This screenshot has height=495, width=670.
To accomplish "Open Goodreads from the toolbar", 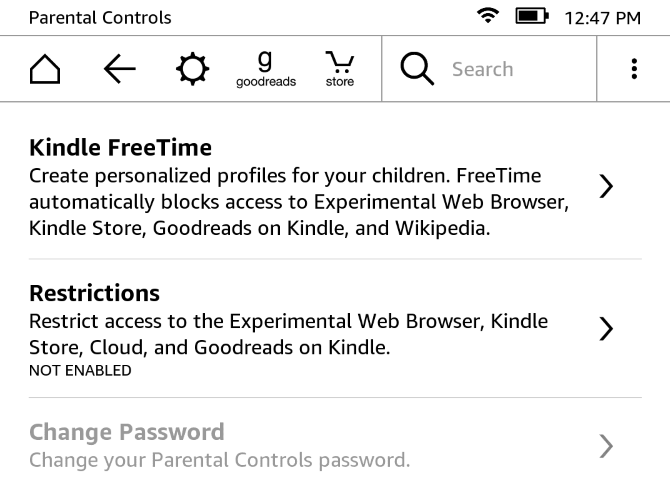I will (265, 69).
